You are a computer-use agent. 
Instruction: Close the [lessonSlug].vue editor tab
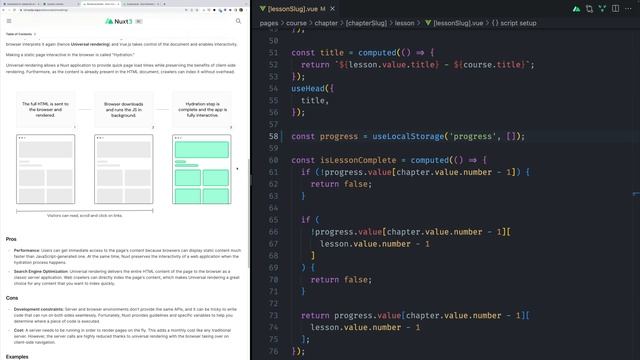tap(333, 9)
